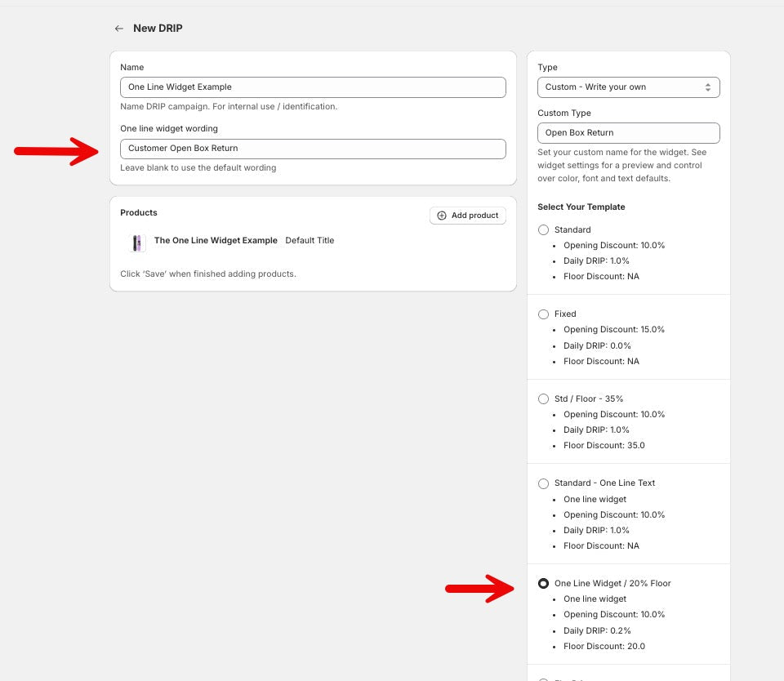Click the back arrow beside New DRIP

119,29
